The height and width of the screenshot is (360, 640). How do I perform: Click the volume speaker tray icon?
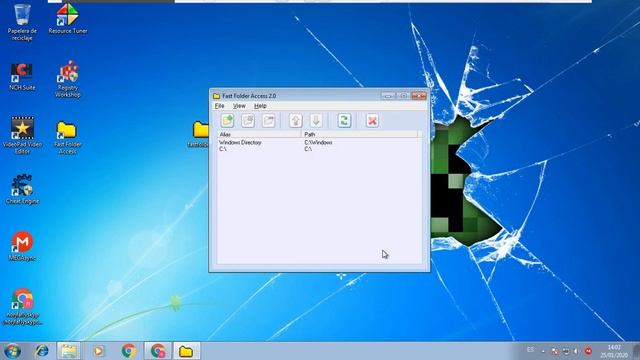point(576,351)
